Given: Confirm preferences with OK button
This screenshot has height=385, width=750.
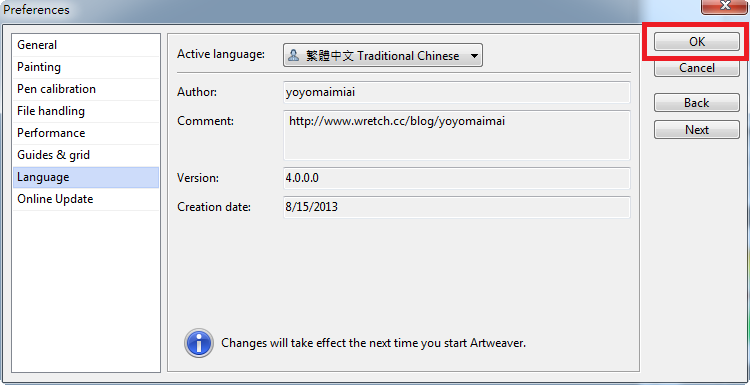Looking at the screenshot, I should [x=696, y=42].
